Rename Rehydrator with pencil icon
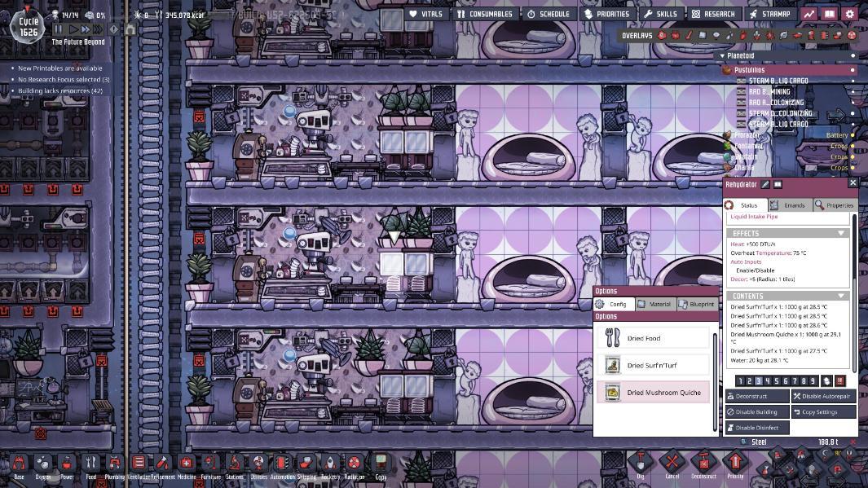Screen dimensions: 868x488 point(765,184)
